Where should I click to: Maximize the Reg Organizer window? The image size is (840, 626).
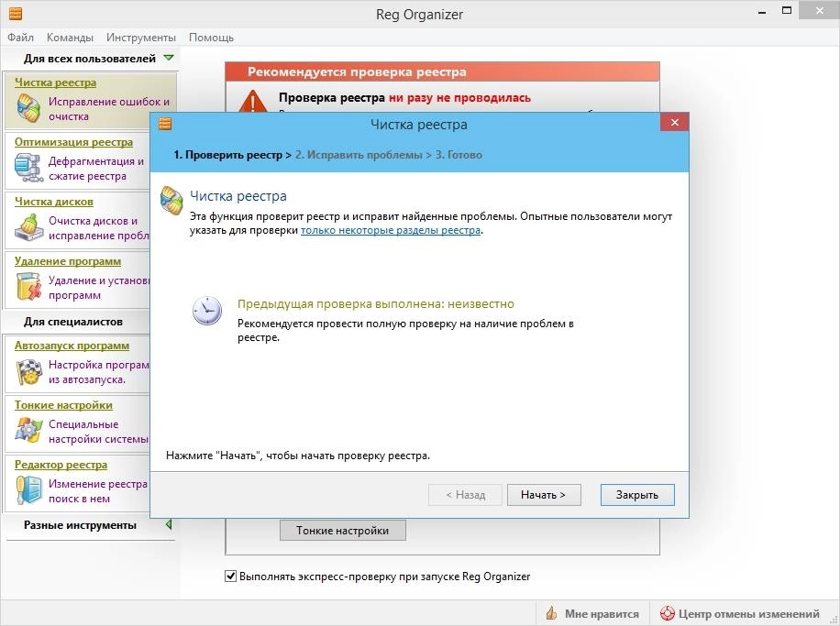click(x=787, y=11)
